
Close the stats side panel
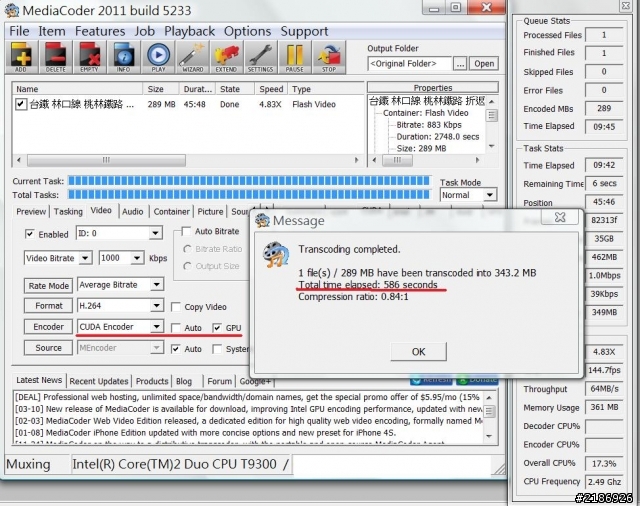pyautogui.click(x=626, y=5)
